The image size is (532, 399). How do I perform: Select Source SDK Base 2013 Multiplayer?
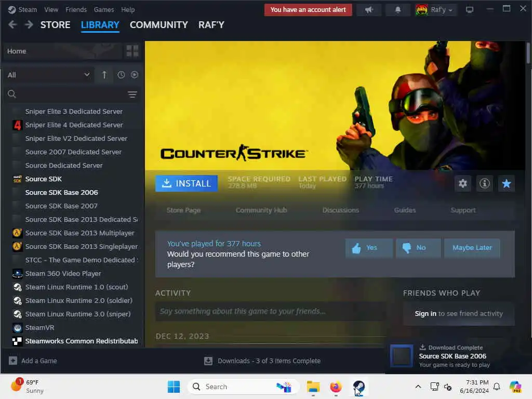[79, 233]
